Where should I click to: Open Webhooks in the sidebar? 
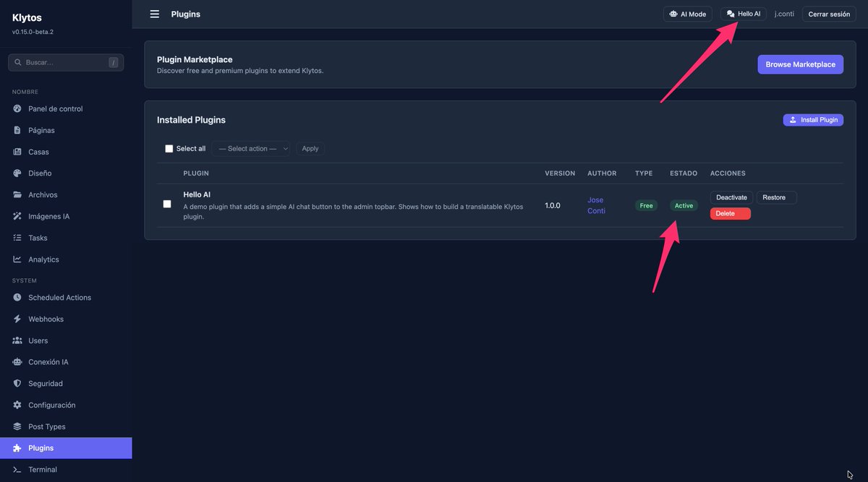click(x=66, y=319)
